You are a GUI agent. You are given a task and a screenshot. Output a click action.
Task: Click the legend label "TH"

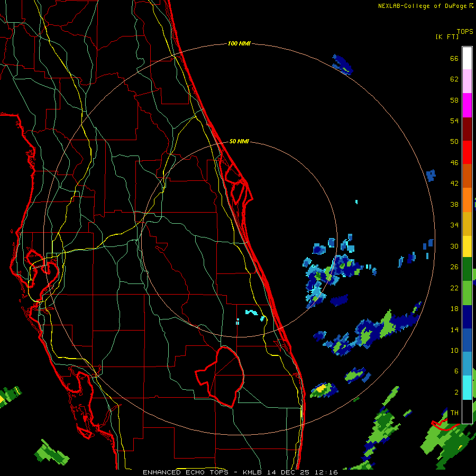click(454, 413)
